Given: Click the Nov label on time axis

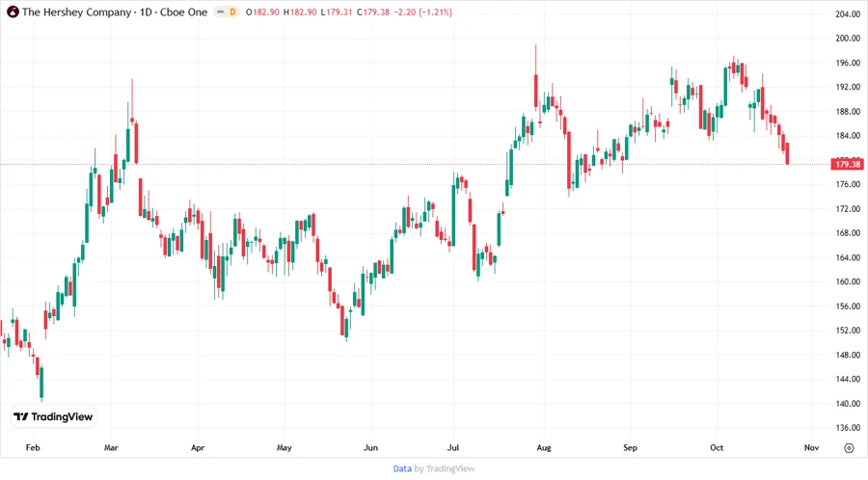Looking at the screenshot, I should click(811, 447).
